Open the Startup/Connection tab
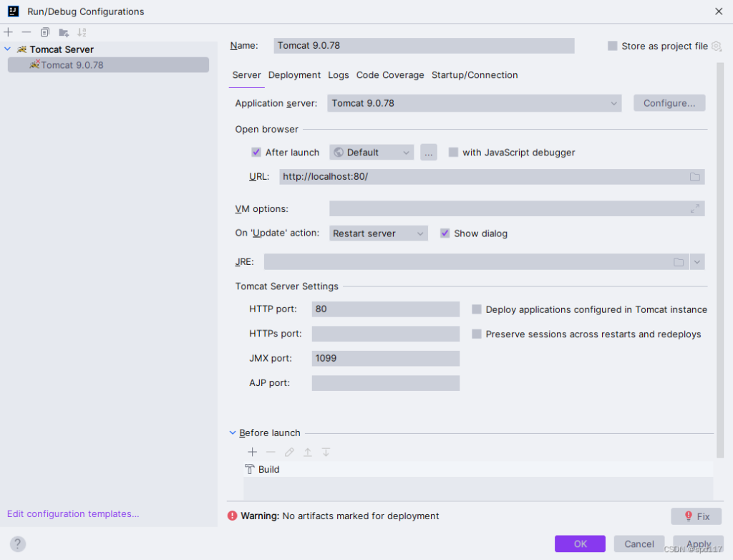Viewport: 733px width, 560px height. coord(475,75)
